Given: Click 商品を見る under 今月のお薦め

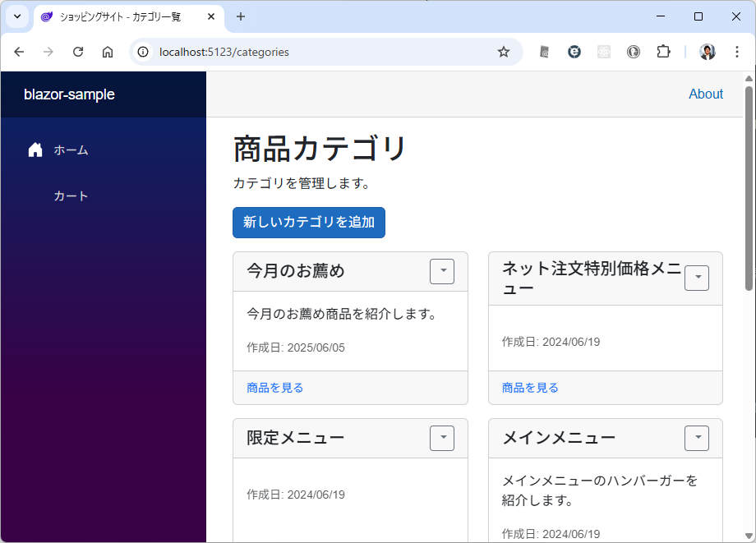Looking at the screenshot, I should (x=275, y=388).
